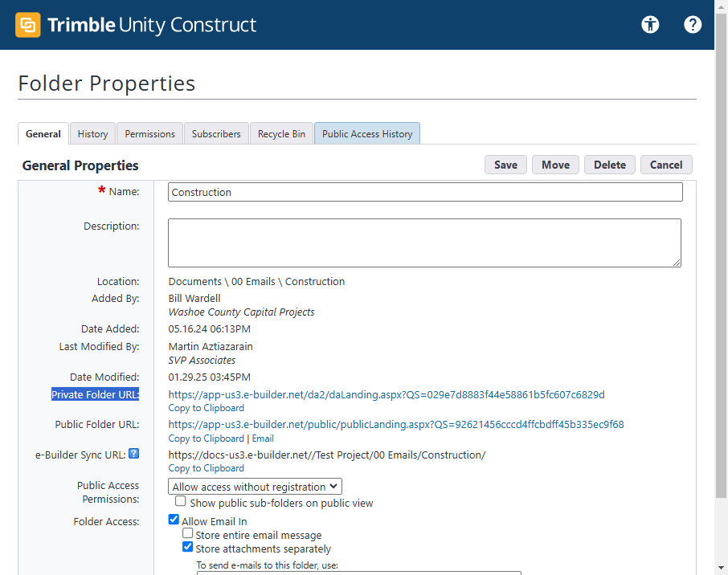The height and width of the screenshot is (575, 728).
Task: Open the Public Folder URL link
Action: 396,424
